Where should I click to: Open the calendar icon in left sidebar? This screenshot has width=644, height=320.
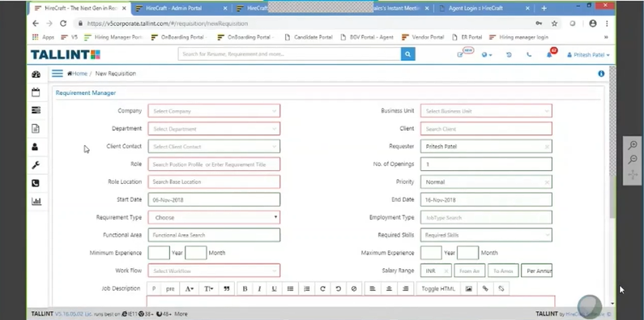36,92
